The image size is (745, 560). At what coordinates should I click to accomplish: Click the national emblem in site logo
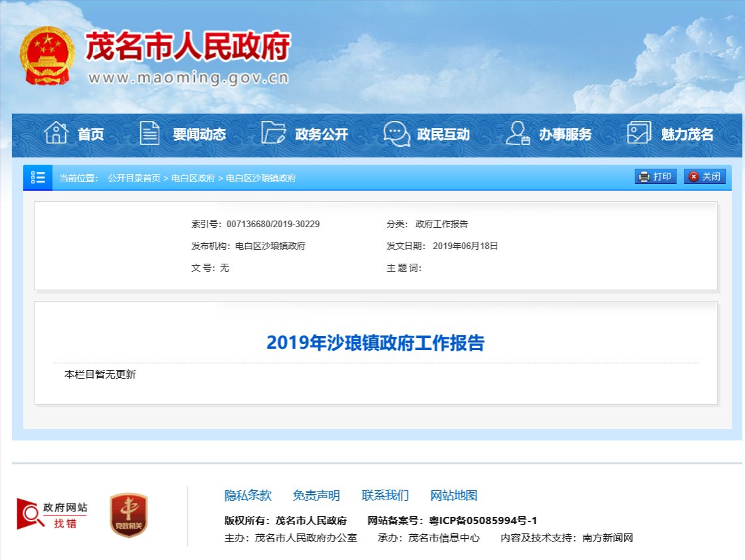coord(48,53)
